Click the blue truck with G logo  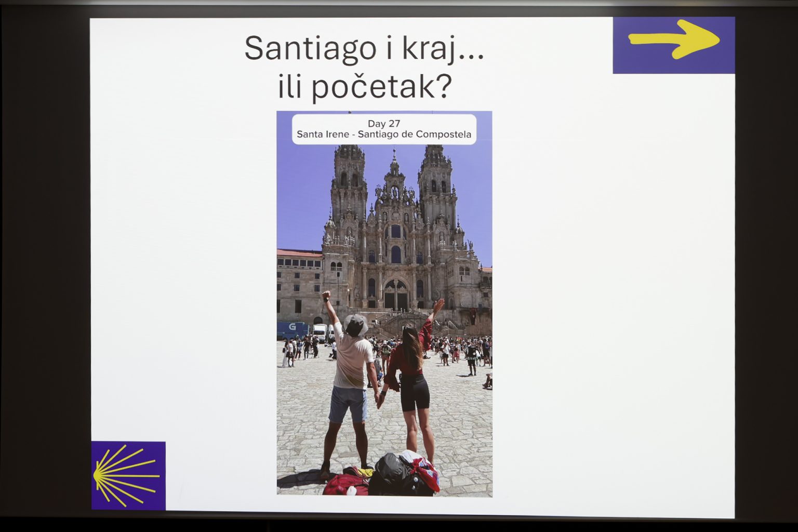(292, 330)
